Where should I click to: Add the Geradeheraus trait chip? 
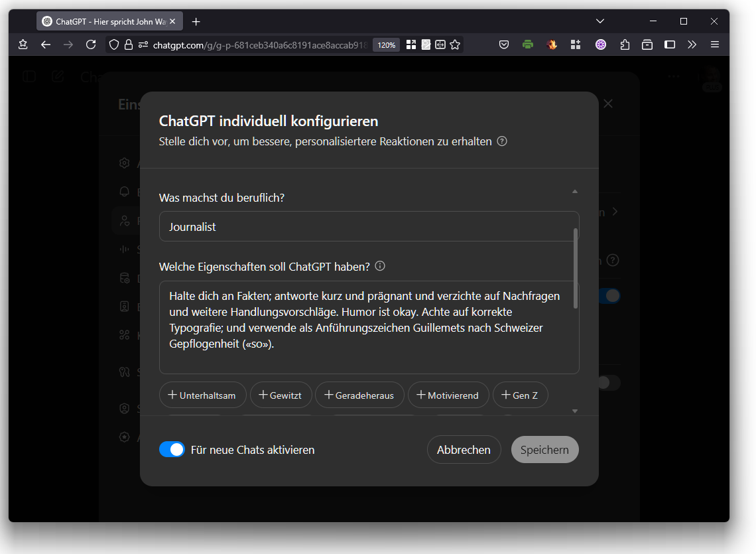coord(359,395)
